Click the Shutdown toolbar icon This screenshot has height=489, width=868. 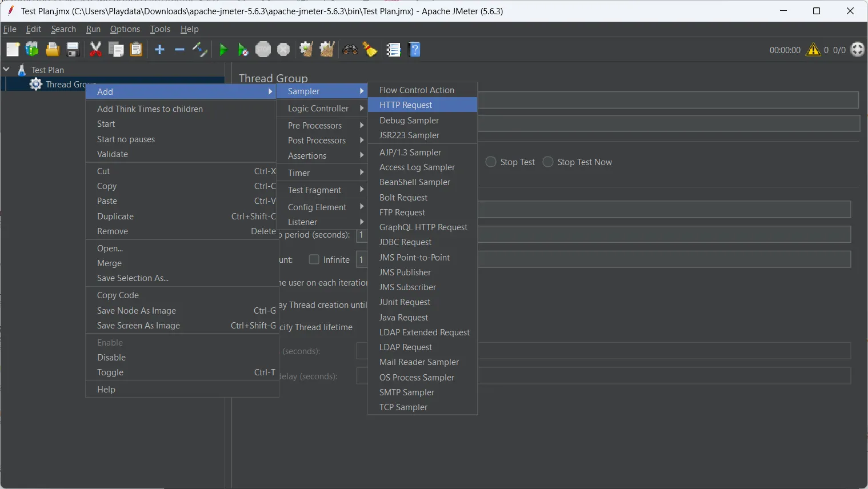coord(283,50)
